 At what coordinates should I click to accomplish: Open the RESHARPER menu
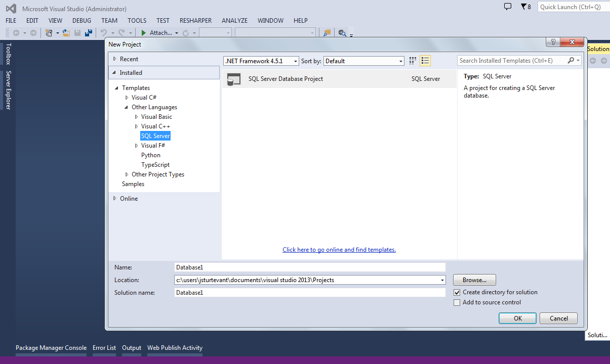pos(196,21)
